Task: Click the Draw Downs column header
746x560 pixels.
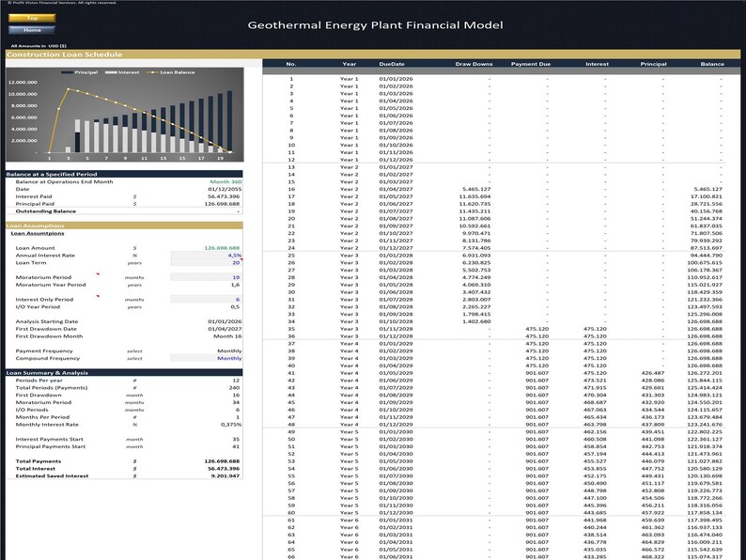Action: coord(474,64)
